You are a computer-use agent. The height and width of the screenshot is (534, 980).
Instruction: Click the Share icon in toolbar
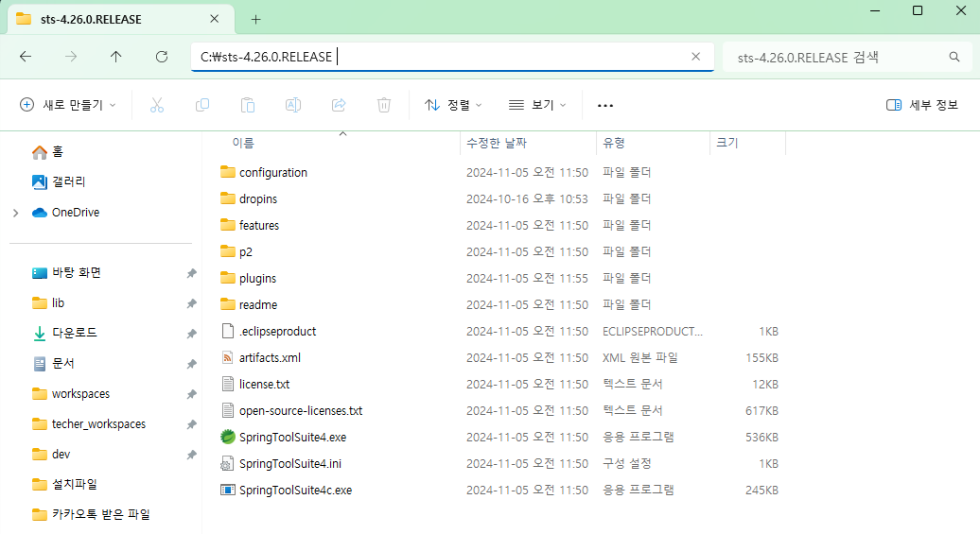coord(339,105)
